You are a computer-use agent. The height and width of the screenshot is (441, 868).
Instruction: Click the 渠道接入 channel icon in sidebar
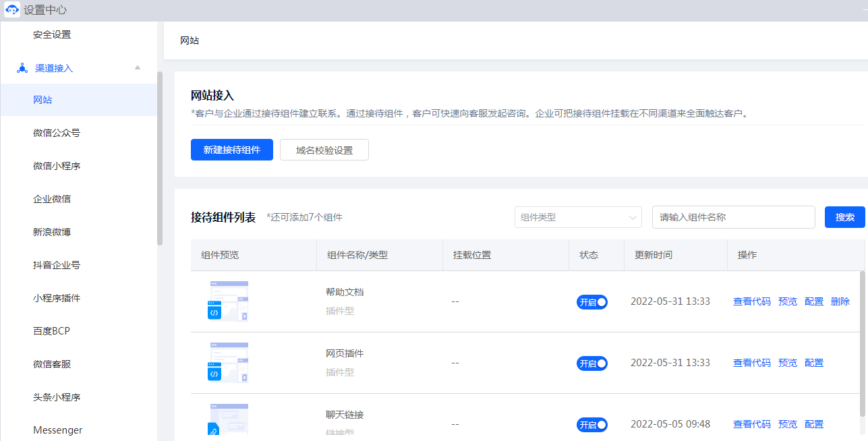22,68
